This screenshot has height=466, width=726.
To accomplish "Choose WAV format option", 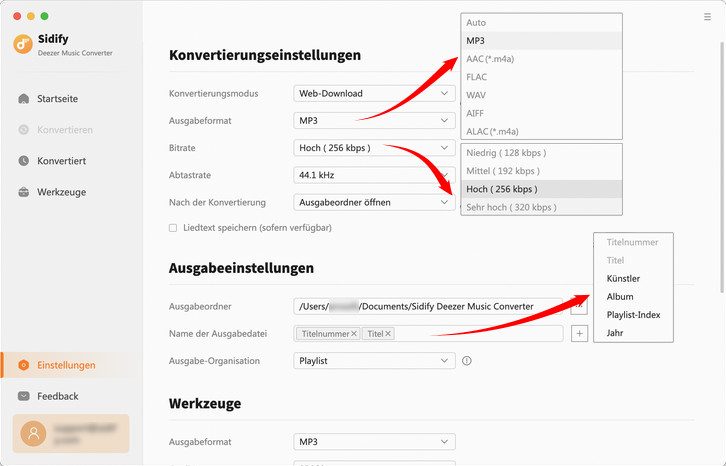I will (x=541, y=95).
